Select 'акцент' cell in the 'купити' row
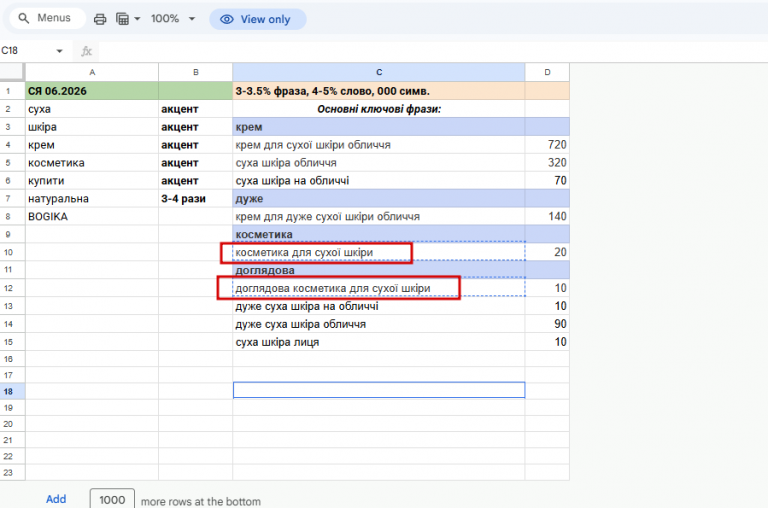This screenshot has width=768, height=508. pyautogui.click(x=195, y=181)
